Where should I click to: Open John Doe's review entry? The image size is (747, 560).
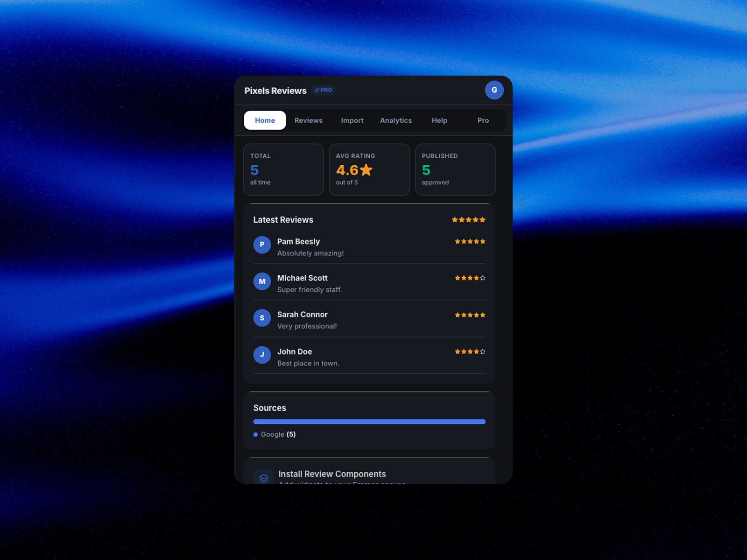click(369, 356)
